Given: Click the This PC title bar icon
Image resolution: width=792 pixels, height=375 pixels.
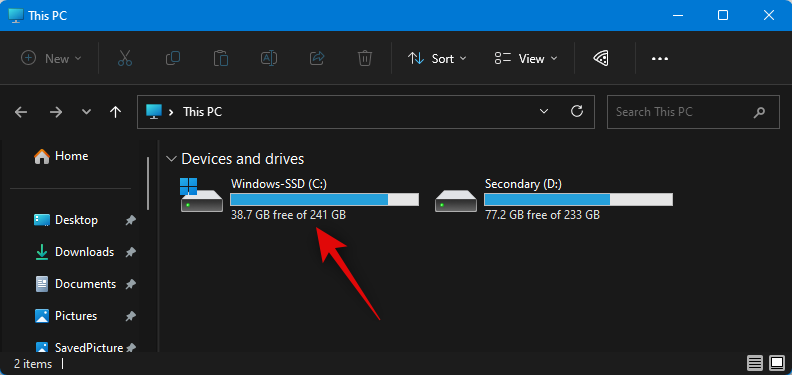Looking at the screenshot, I should 16,15.
